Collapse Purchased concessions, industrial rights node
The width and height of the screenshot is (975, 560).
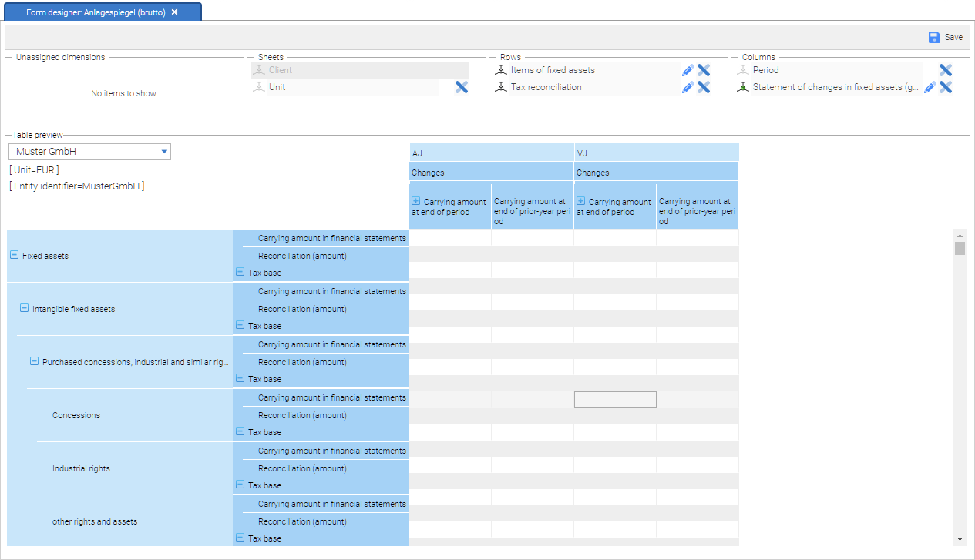[34, 361]
